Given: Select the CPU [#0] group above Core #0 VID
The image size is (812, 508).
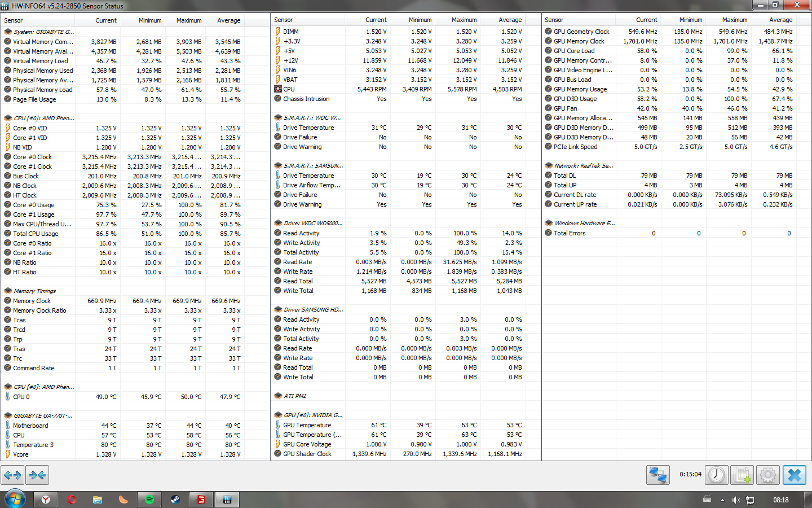Looking at the screenshot, I should (x=44, y=119).
